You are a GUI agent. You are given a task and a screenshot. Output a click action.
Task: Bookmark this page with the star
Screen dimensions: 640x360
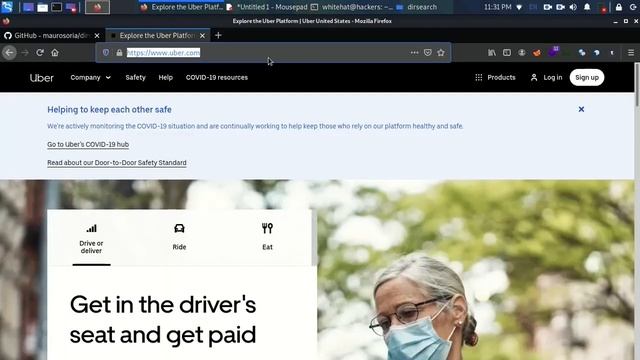coord(441,53)
